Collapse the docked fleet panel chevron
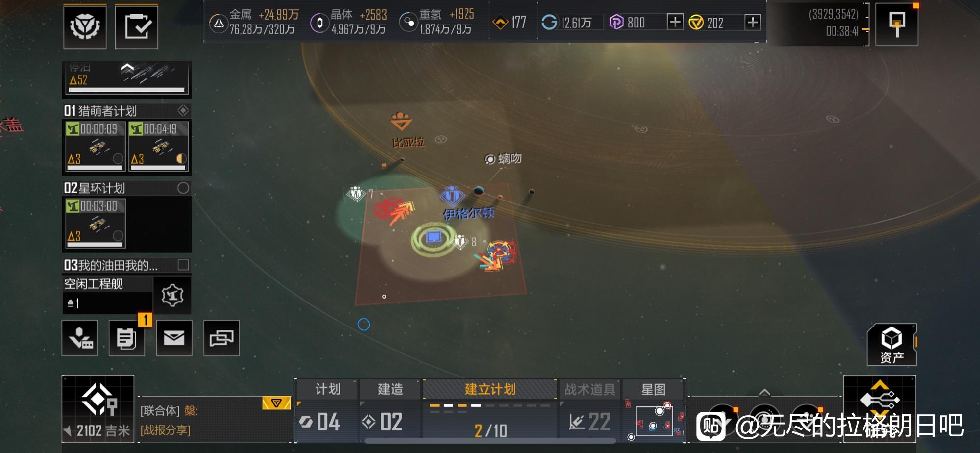The height and width of the screenshot is (453, 980). click(x=127, y=67)
